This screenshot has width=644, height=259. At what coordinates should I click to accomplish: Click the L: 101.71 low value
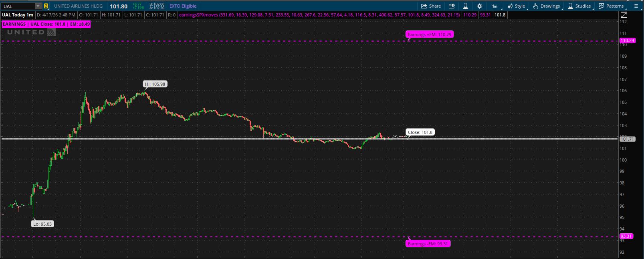133,15
